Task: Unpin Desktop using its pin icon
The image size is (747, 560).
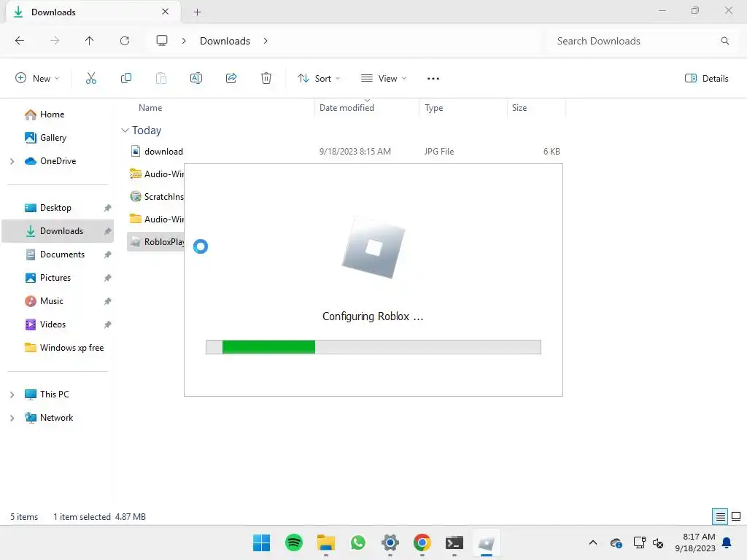Action: (108, 208)
